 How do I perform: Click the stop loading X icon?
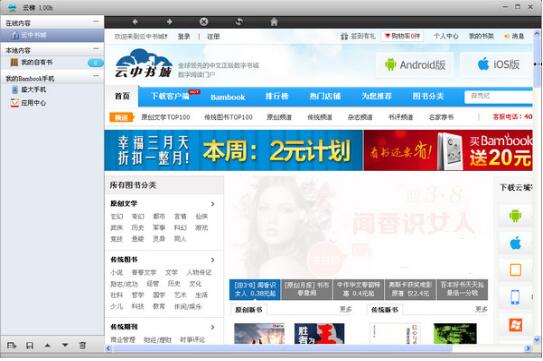204,22
